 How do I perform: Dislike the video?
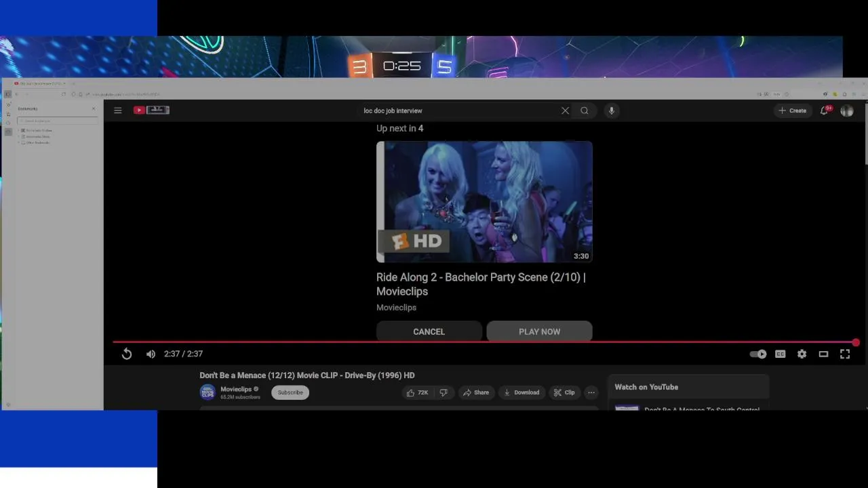point(443,392)
